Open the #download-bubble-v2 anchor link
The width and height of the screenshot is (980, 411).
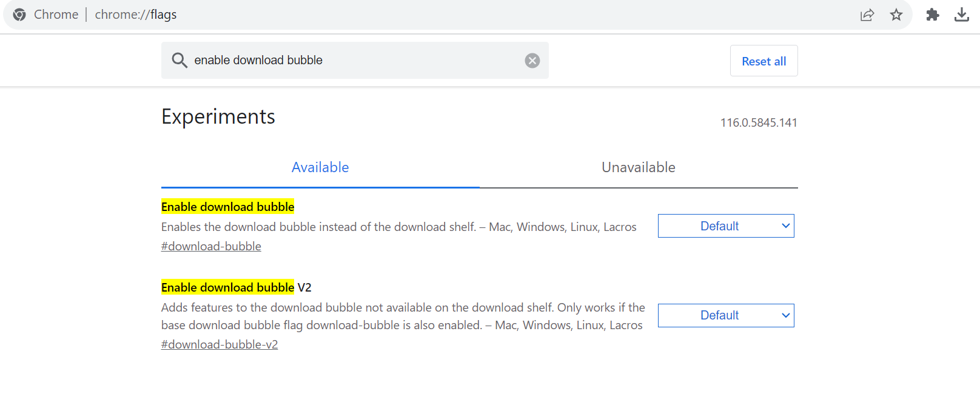point(220,344)
